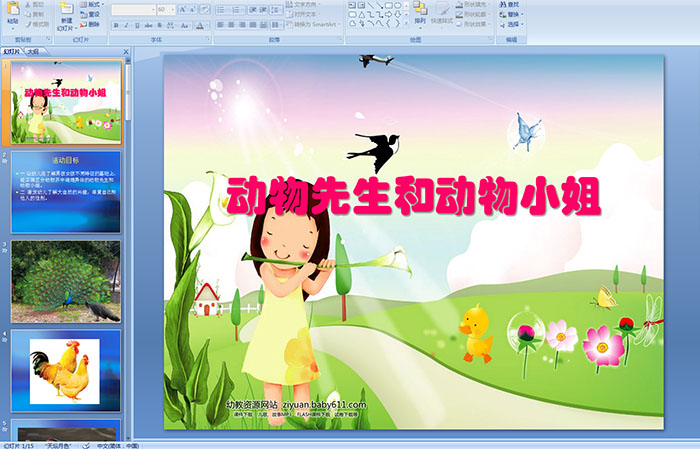Open the font size dropdown

pos(173,9)
